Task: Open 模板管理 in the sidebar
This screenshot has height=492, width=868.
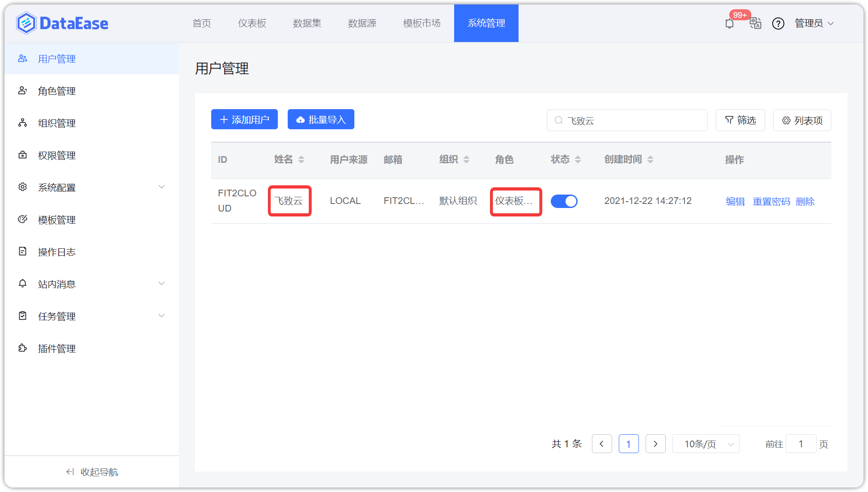Action: click(92, 219)
